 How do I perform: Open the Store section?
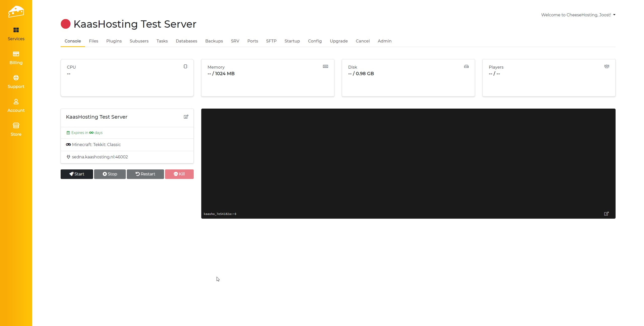(16, 129)
